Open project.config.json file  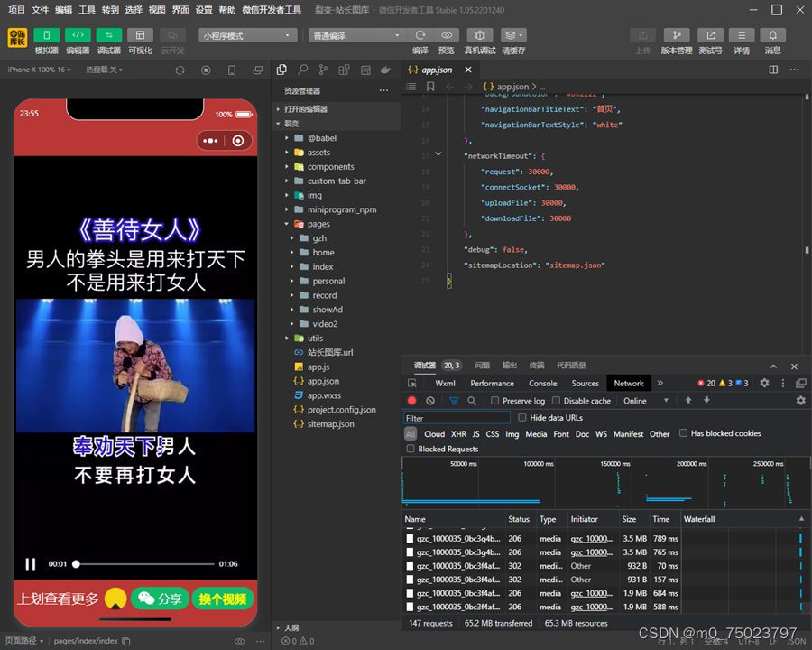point(341,410)
